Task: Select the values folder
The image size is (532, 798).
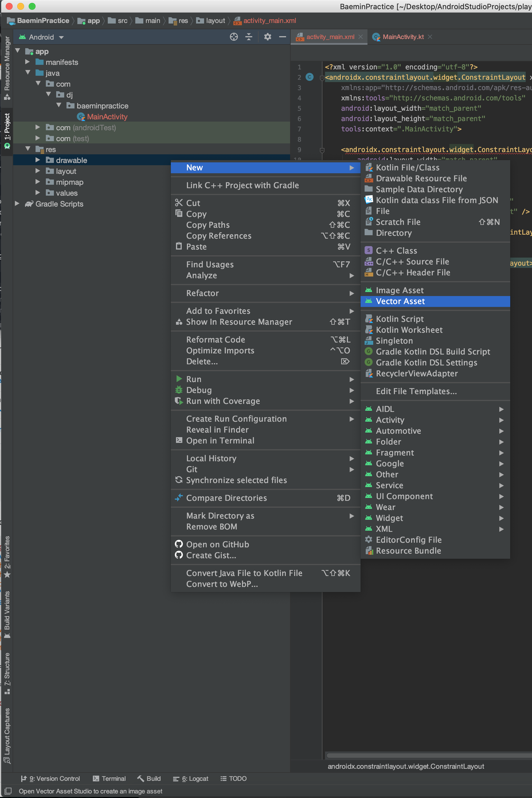Action: (66, 193)
